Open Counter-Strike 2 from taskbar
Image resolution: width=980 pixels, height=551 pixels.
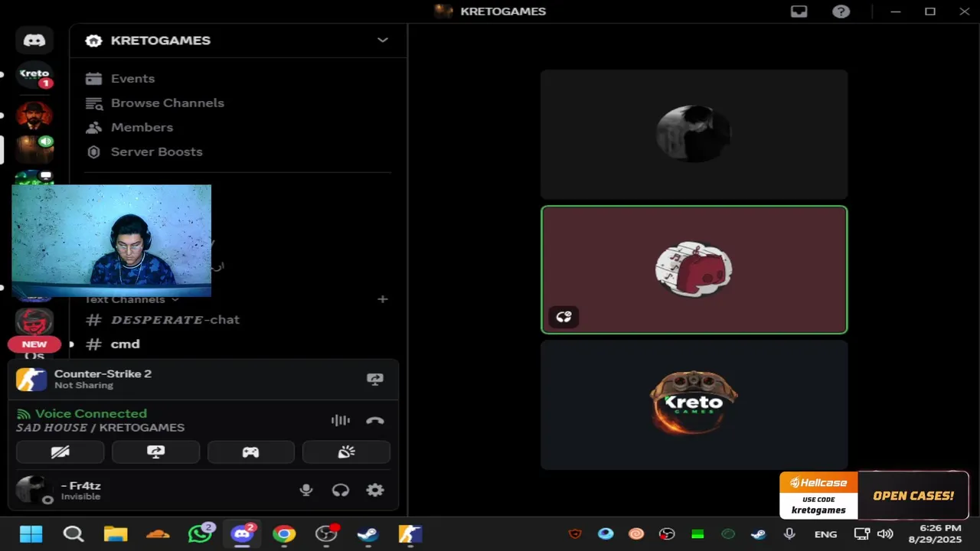410,534
